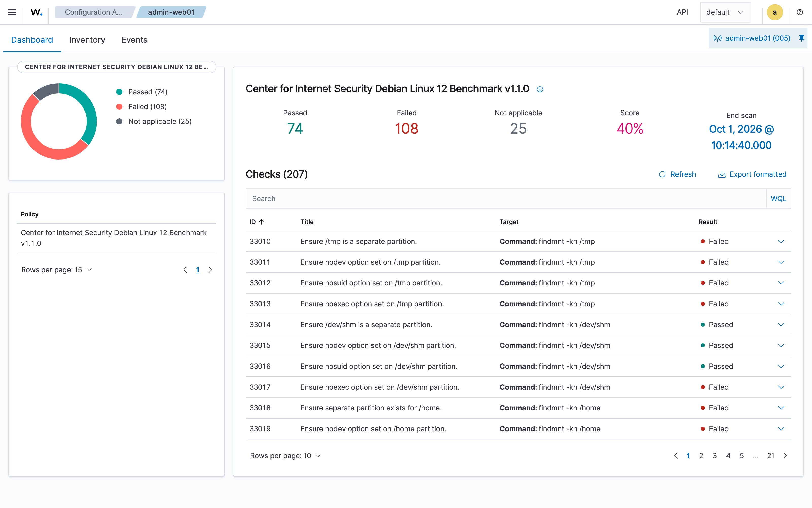The image size is (812, 508).
Task: Switch to the Dashboard tab
Action: click(x=32, y=40)
